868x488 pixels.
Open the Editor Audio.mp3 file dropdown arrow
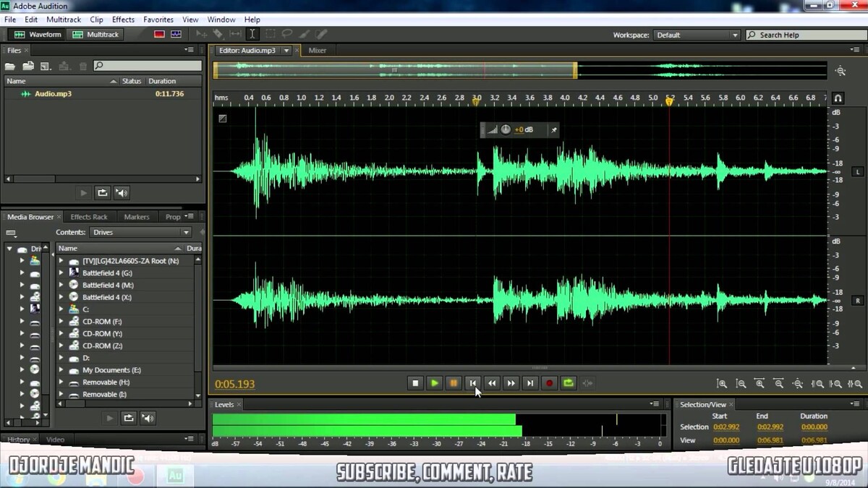[x=286, y=51]
